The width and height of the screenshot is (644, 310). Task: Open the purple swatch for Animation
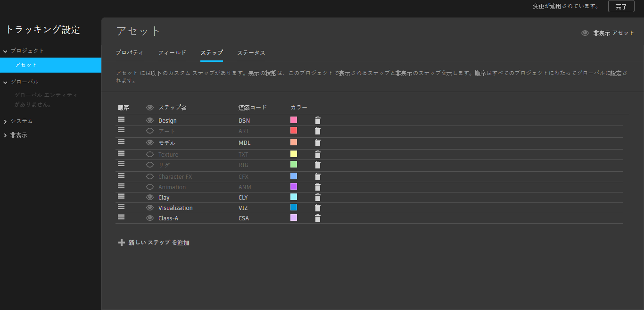click(x=294, y=186)
